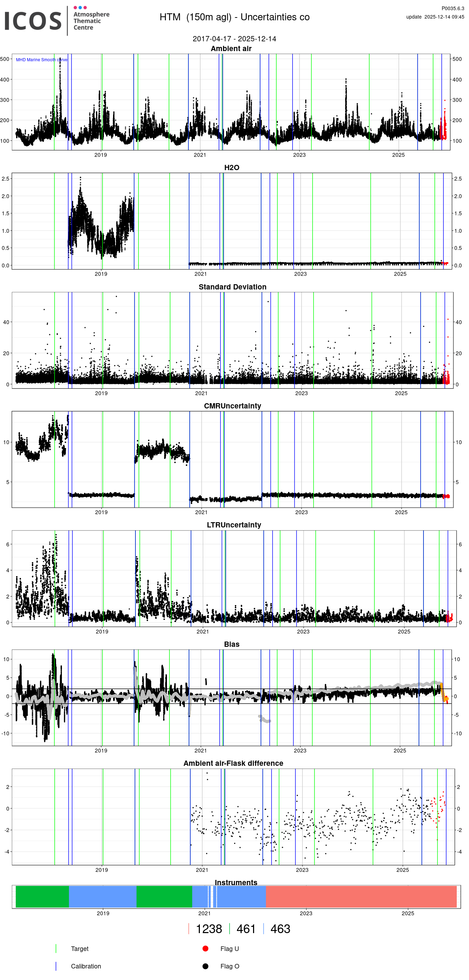Click the black Flag O legend dot
This screenshot has height=980, width=469.
click(205, 966)
